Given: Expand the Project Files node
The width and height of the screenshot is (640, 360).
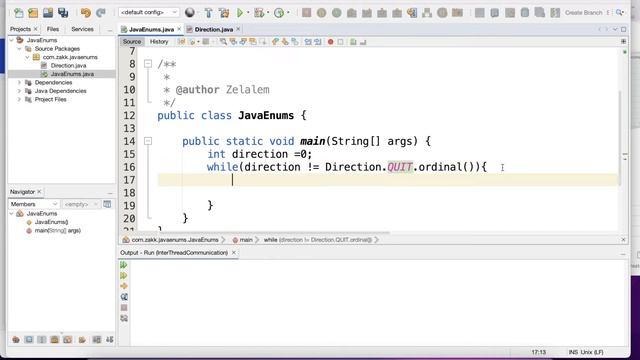Looking at the screenshot, I should point(19,100).
